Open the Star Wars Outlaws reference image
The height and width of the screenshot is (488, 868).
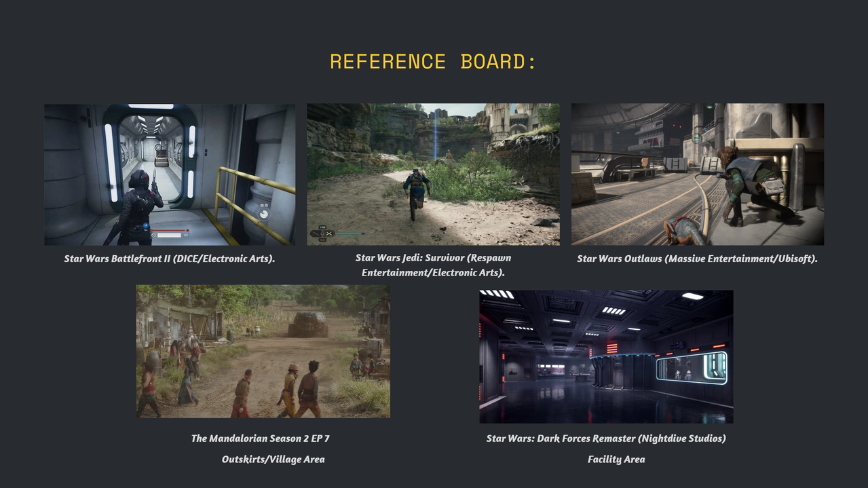click(698, 174)
